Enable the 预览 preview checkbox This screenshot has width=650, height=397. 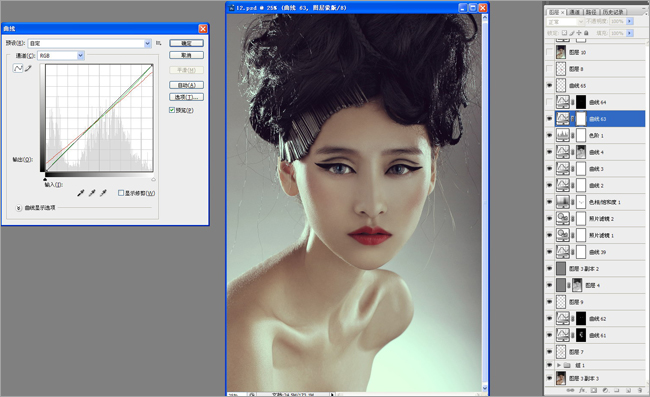(x=172, y=110)
